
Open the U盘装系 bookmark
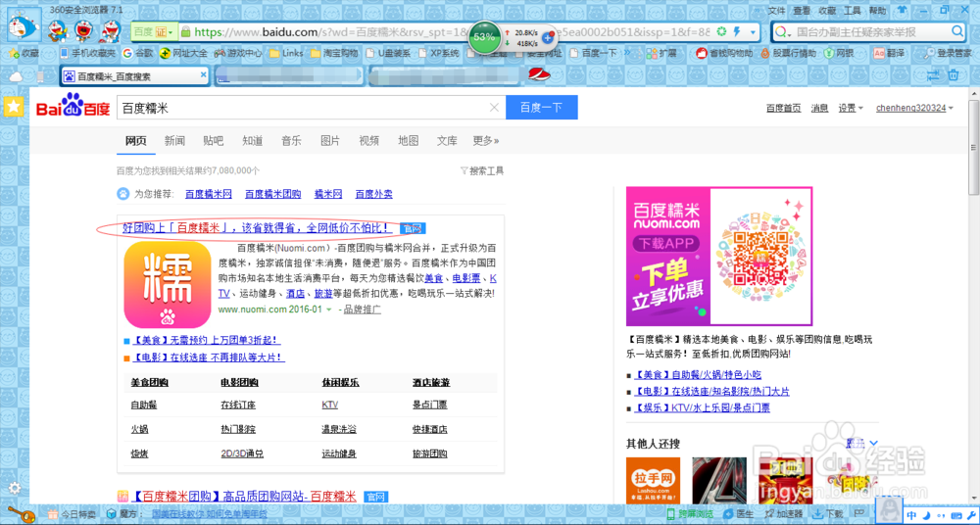point(388,54)
